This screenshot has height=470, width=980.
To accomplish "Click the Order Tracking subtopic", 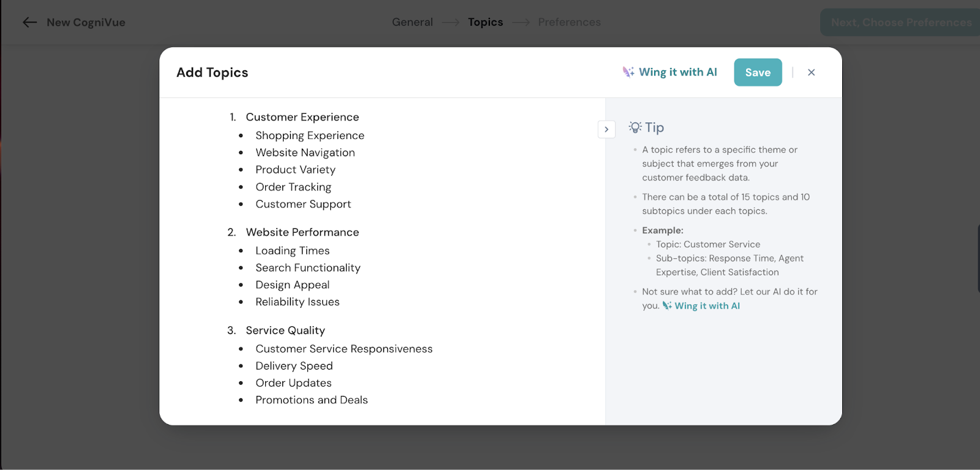I will pyautogui.click(x=293, y=187).
